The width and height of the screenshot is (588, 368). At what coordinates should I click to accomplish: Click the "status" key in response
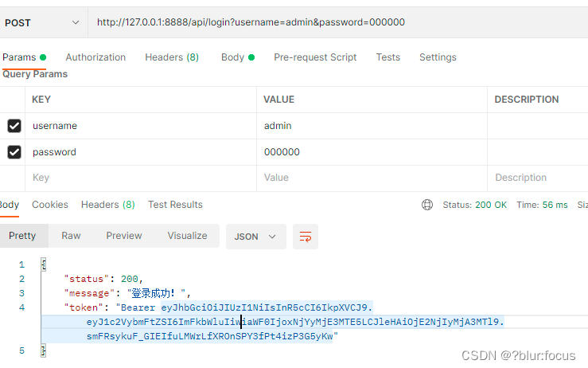coord(87,279)
